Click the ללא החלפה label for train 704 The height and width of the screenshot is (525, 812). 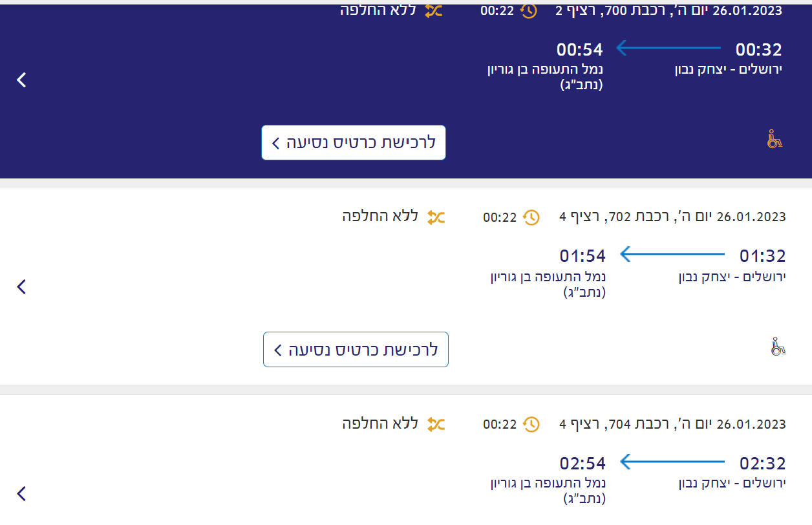coord(380,424)
